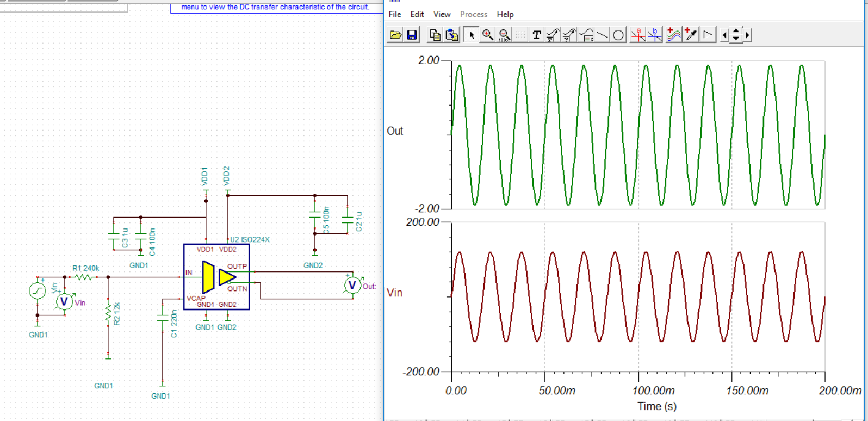Open the Edit menu
The image size is (868, 421).
[417, 14]
